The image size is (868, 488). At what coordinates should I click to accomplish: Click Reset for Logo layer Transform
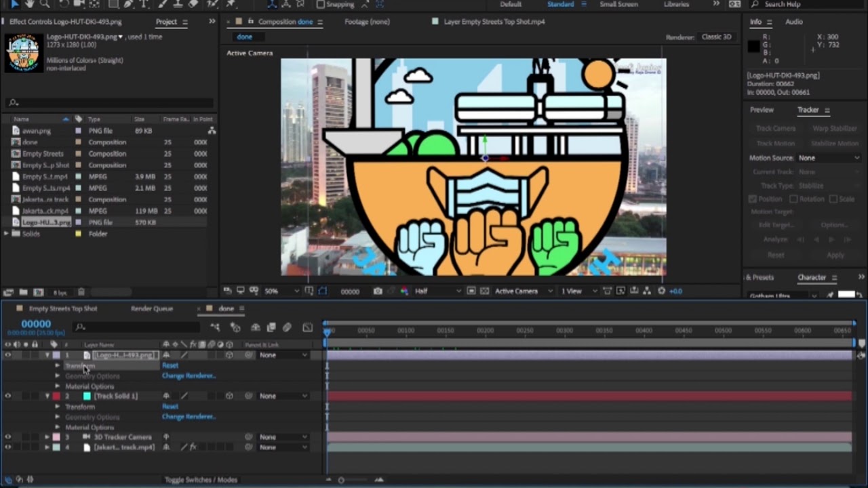tap(170, 366)
